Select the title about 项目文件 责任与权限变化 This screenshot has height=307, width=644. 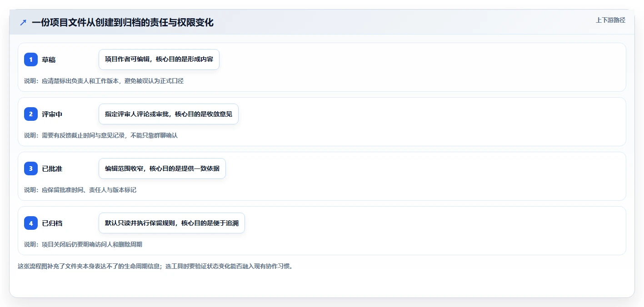coord(123,22)
